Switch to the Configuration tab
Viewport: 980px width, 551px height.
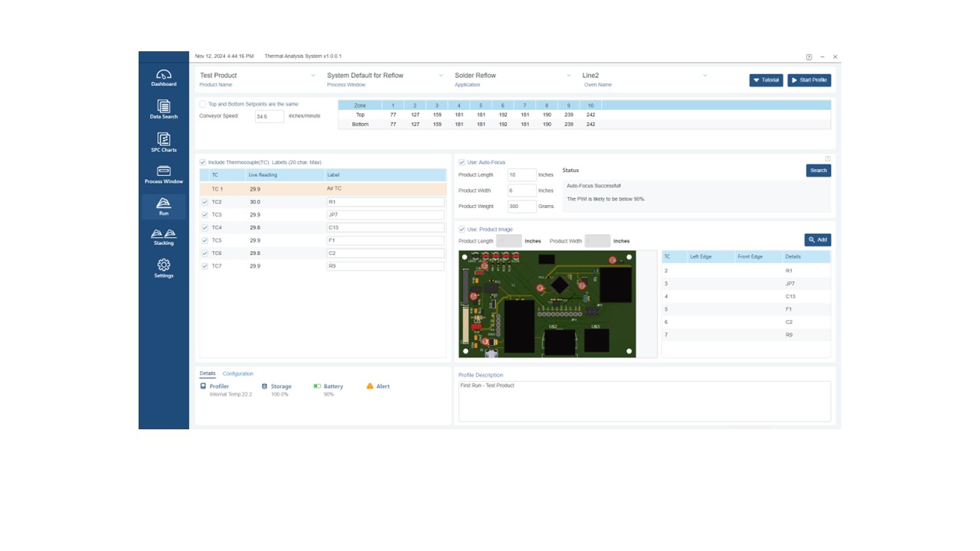237,373
